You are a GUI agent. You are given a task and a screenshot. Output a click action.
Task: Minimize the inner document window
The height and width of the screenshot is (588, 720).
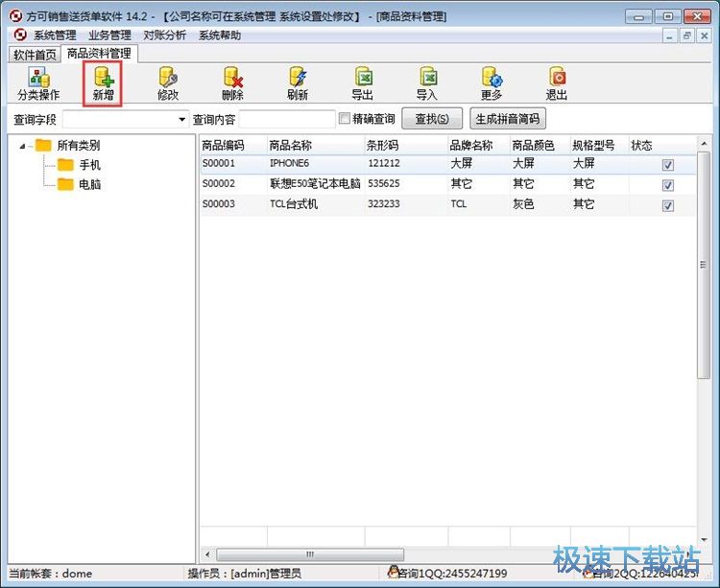(x=669, y=35)
